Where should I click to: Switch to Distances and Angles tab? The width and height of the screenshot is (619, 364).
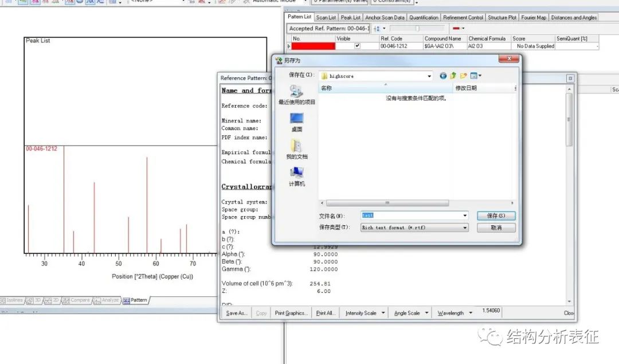574,17
